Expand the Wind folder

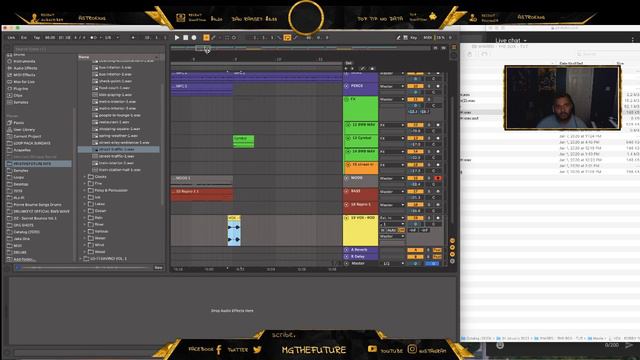click(84, 245)
